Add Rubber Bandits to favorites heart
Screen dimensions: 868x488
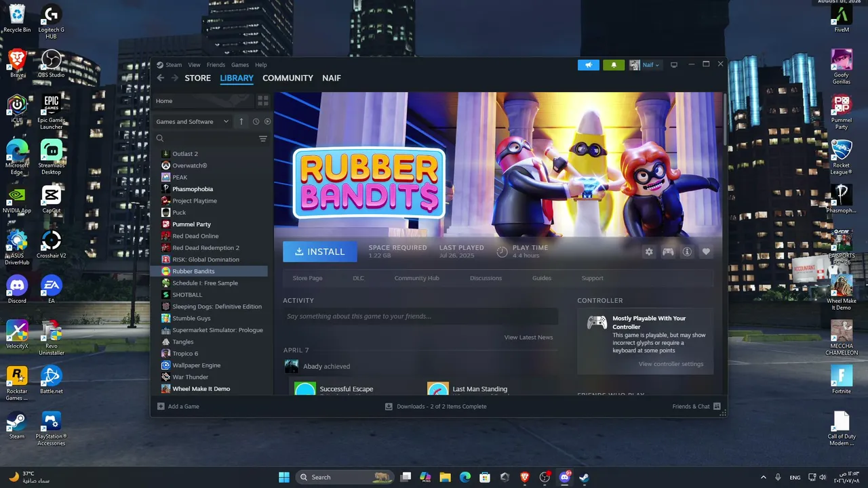tap(706, 251)
